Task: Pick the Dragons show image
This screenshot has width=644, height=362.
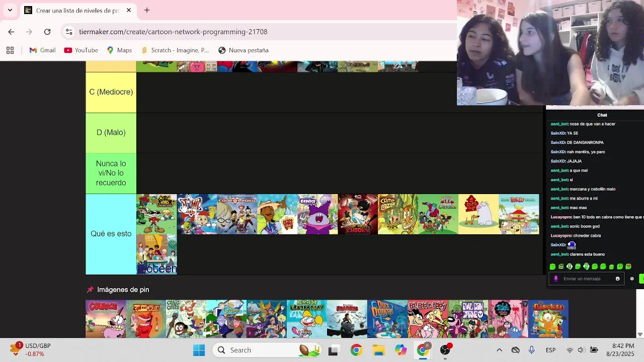Action: [347, 319]
